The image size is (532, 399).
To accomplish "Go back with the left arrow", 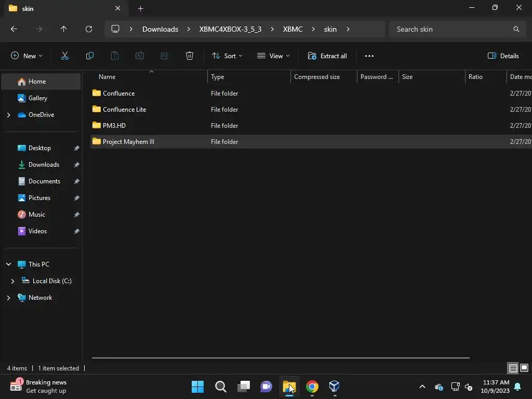I will pos(14,29).
